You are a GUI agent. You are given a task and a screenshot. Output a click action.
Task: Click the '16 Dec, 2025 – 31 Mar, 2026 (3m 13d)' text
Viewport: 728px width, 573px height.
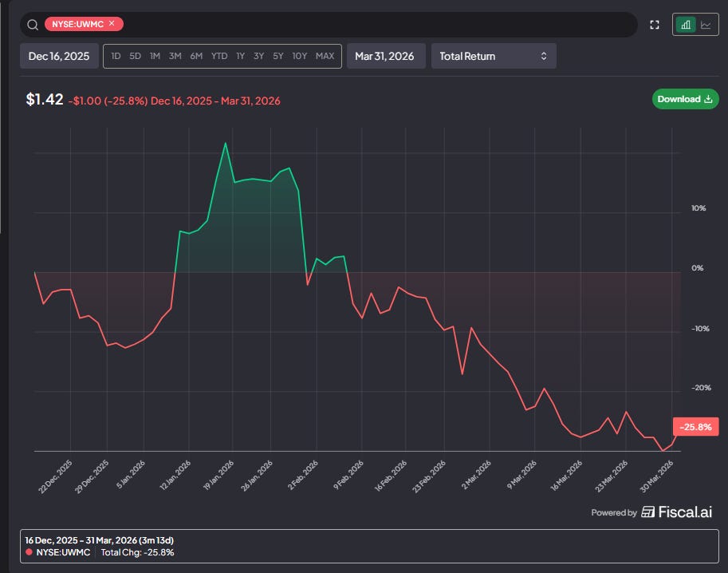pos(100,540)
